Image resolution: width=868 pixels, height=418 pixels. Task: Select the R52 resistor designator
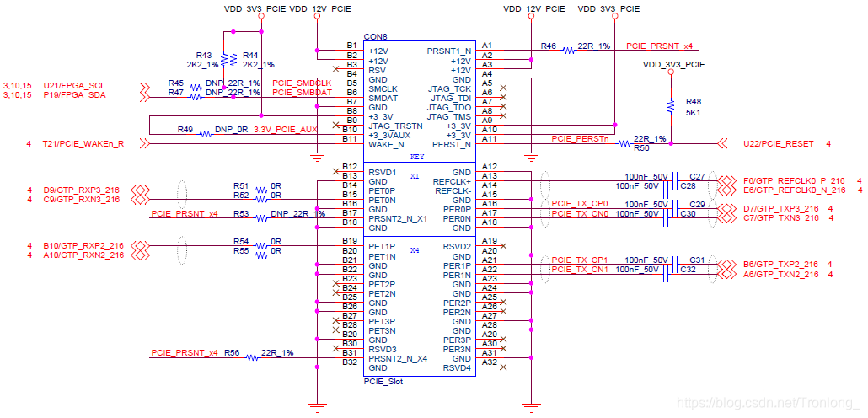[x=241, y=195]
